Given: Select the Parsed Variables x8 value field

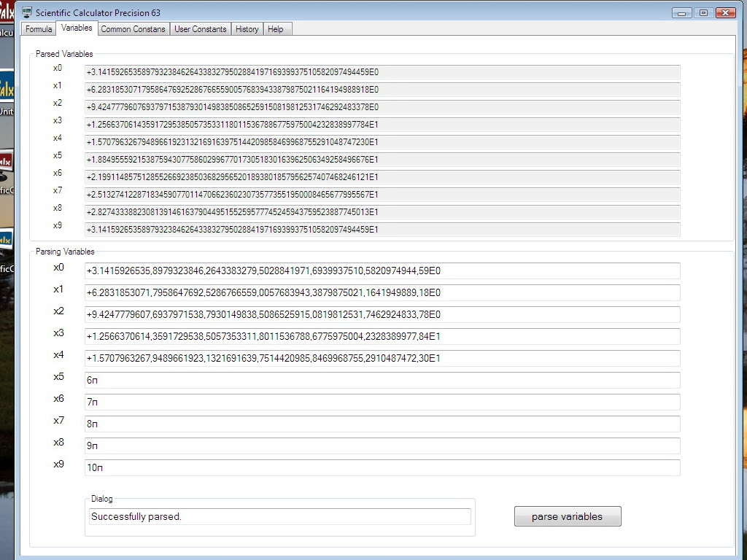Looking at the screenshot, I should point(382,212).
